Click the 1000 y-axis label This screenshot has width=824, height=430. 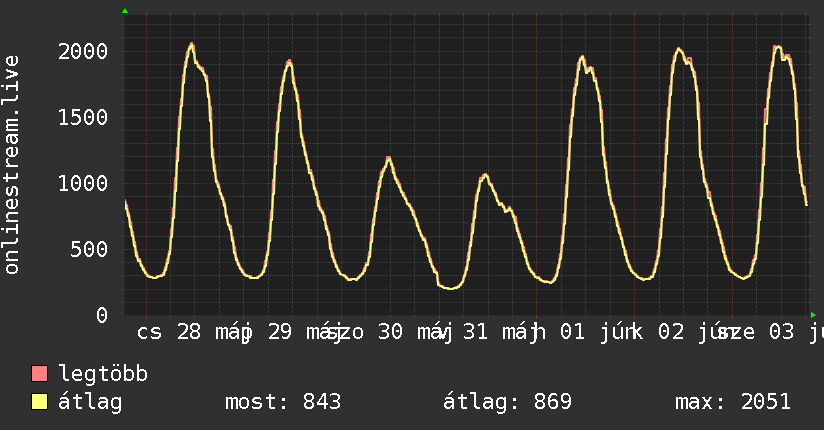tap(83, 183)
